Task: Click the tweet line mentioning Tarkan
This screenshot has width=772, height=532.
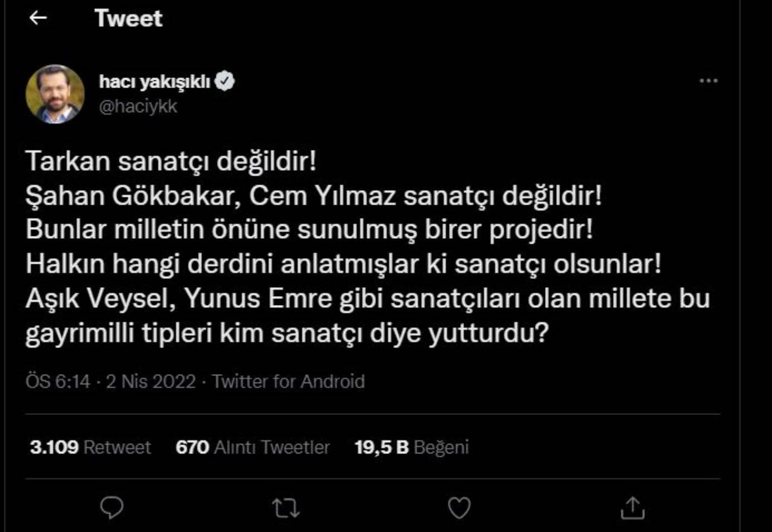Action: pyautogui.click(x=171, y=162)
